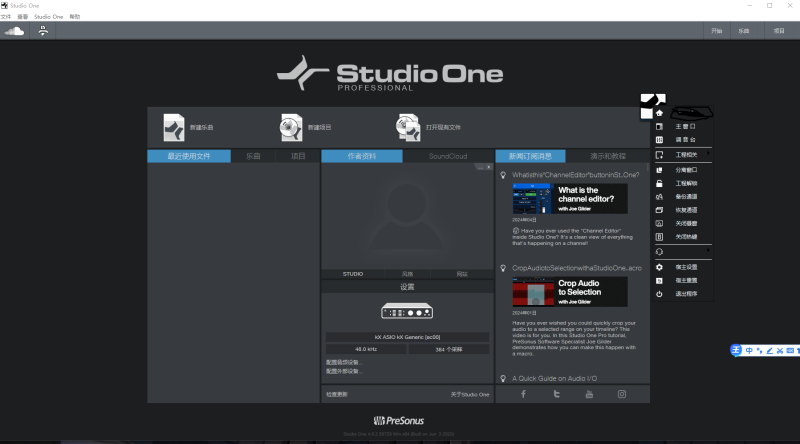Choose 主窗口 in popup menu

click(685, 127)
